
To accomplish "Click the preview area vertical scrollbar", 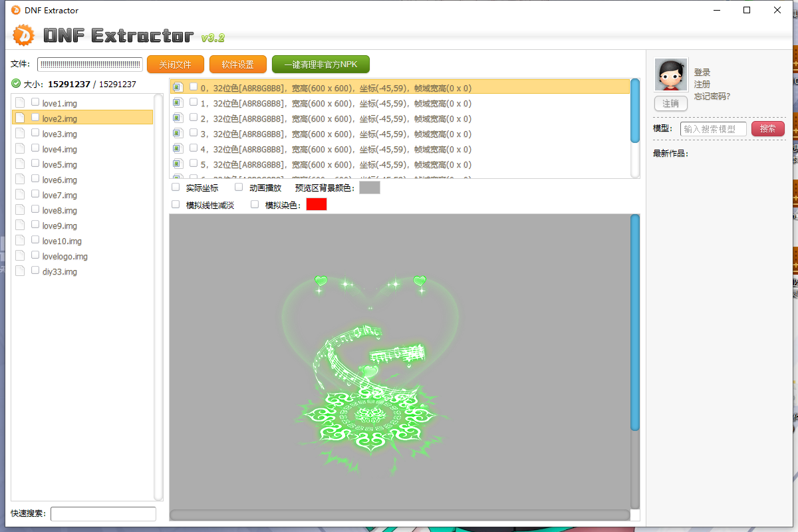I will pos(635,362).
